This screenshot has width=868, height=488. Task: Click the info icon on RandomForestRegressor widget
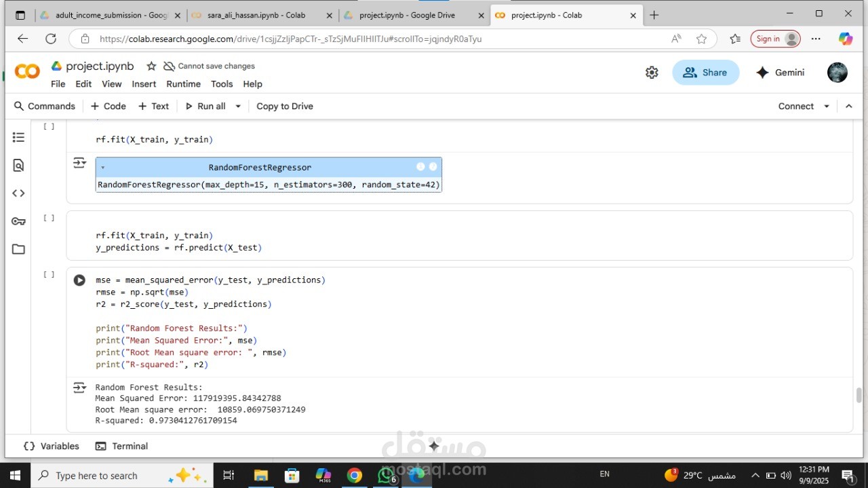click(420, 167)
